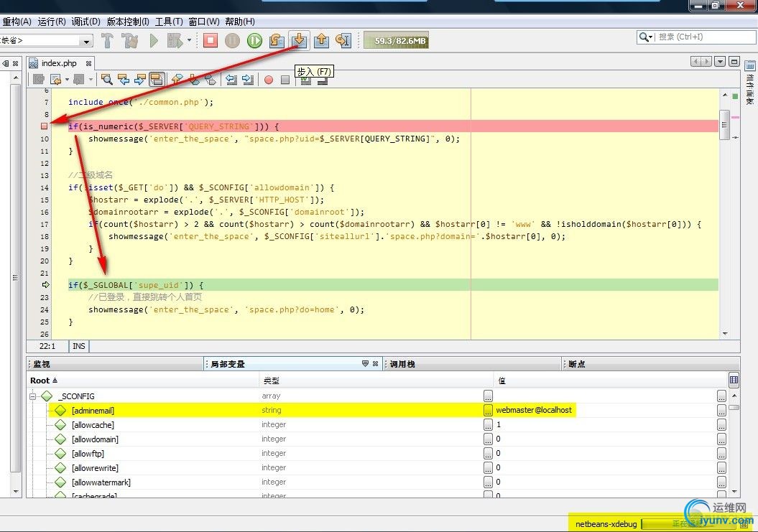Image resolution: width=758 pixels, height=532 pixels.
Task: Click the Shift Line Right icon
Action: [248, 80]
